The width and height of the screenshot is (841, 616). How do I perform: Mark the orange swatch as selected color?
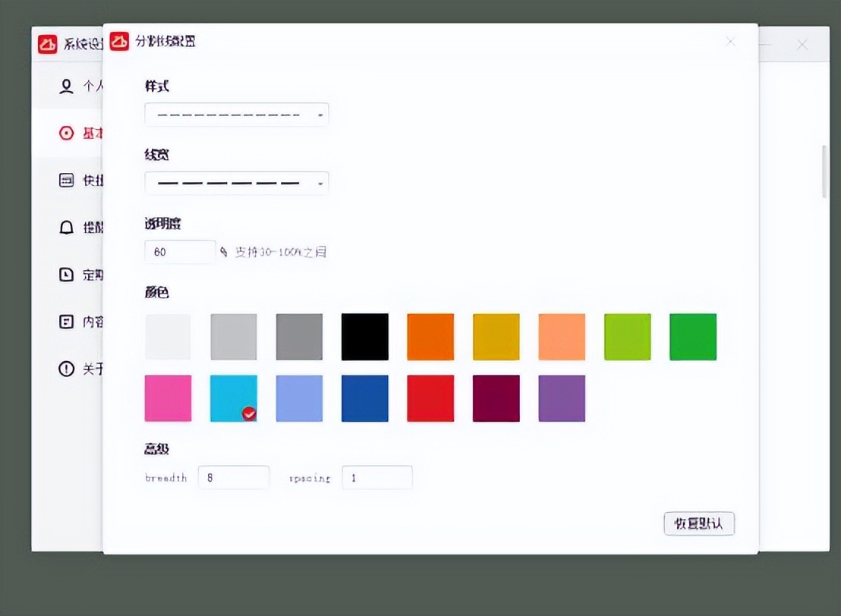coord(430,336)
